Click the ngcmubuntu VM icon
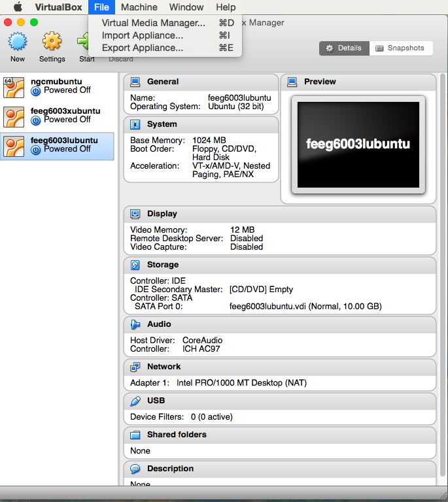 coord(14,88)
